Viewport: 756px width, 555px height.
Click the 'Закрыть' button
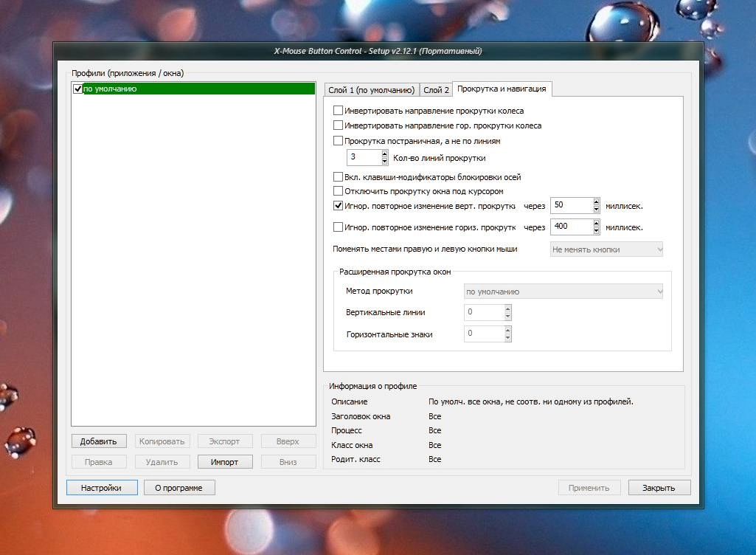659,487
